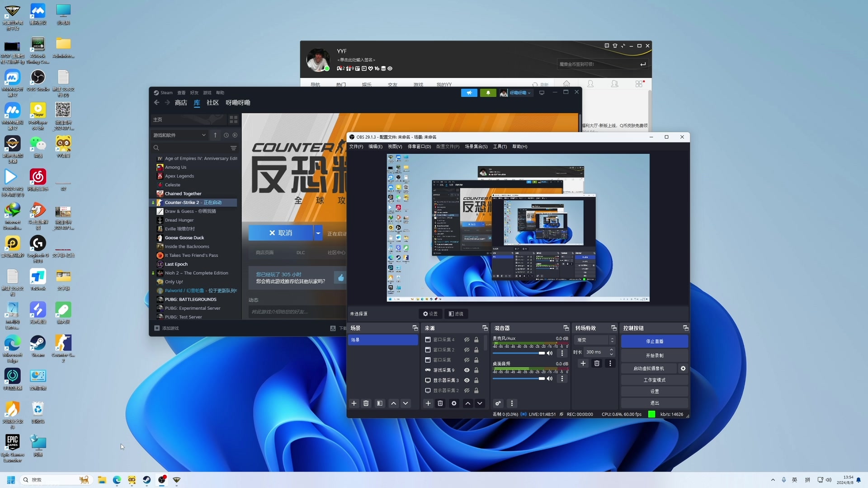Select Goose Goose Duck in Steam library
Viewport: 868px width, 488px height.
pos(184,238)
